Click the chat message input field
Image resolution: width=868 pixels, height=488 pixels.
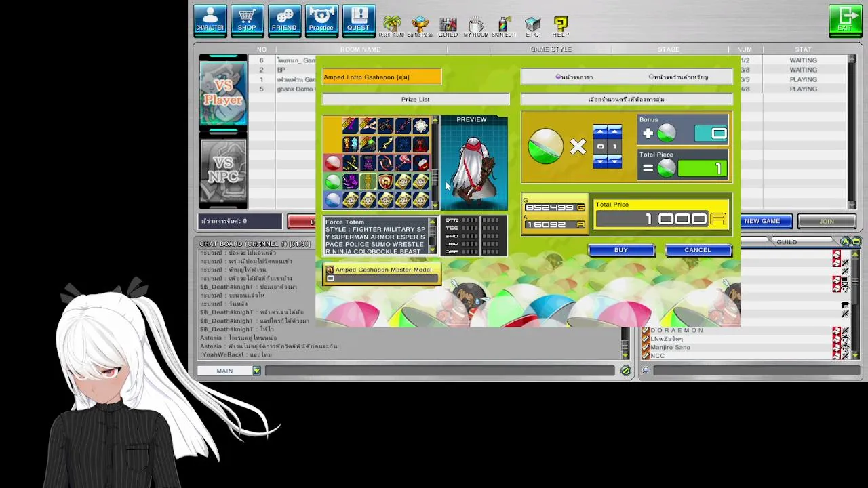coord(439,371)
